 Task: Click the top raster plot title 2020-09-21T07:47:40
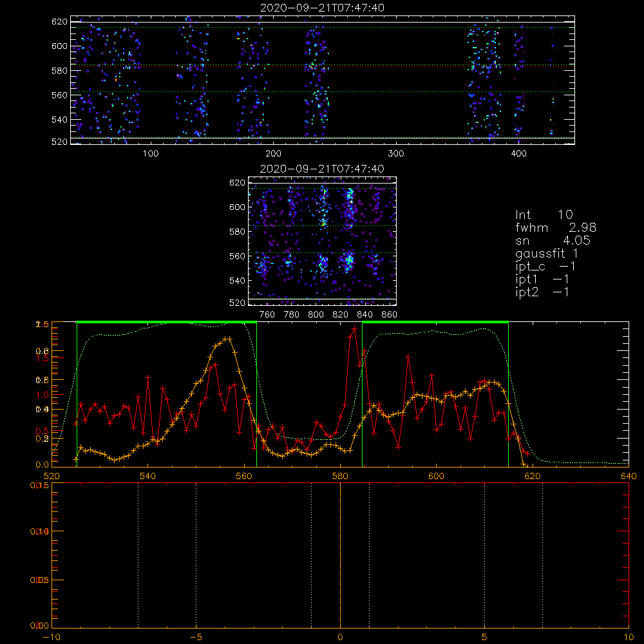[323, 8]
